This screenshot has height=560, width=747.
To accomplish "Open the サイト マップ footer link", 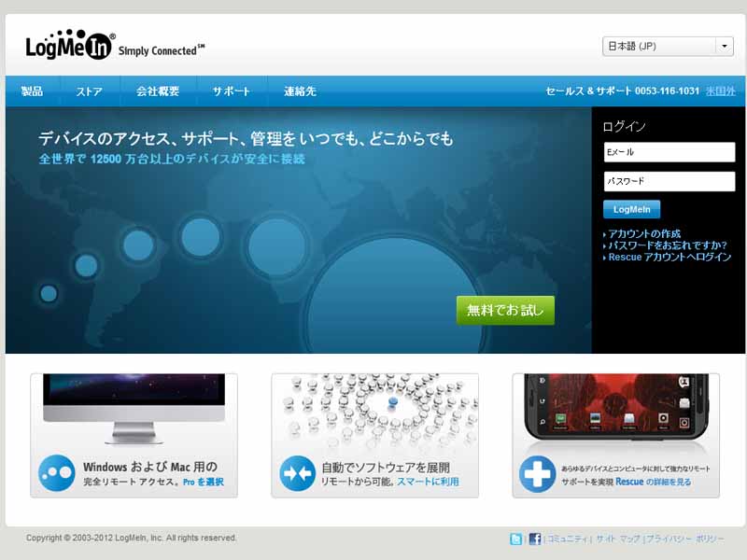I will coord(617,539).
